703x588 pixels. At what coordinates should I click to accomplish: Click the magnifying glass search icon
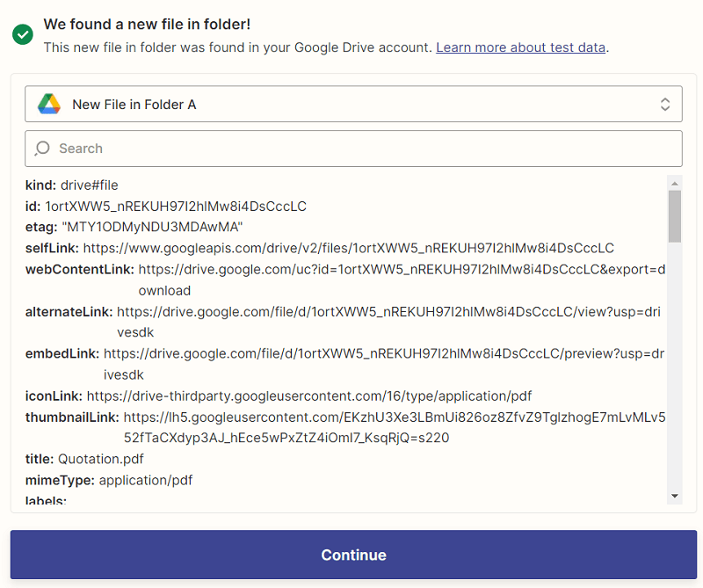click(x=42, y=149)
